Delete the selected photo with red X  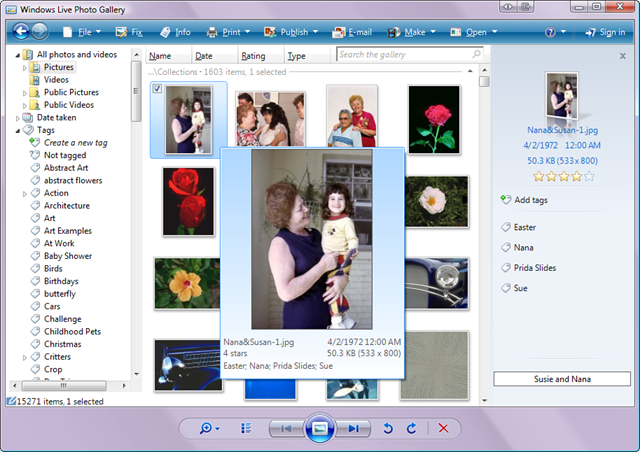(443, 429)
